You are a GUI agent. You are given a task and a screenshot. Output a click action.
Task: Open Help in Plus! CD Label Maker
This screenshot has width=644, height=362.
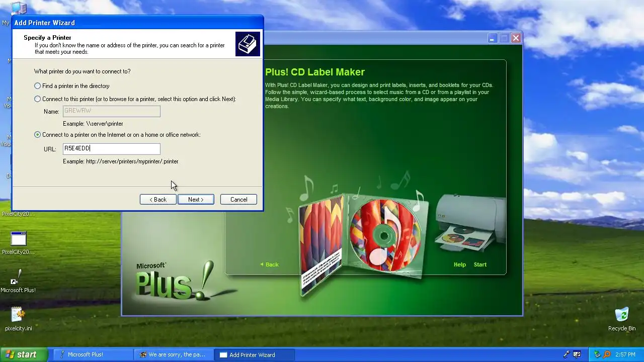pos(460,264)
